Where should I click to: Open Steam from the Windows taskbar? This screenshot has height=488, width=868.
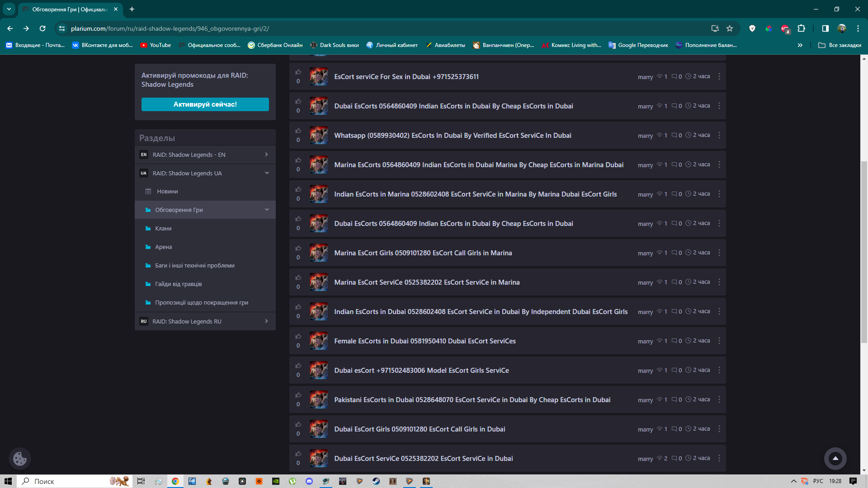[376, 481]
